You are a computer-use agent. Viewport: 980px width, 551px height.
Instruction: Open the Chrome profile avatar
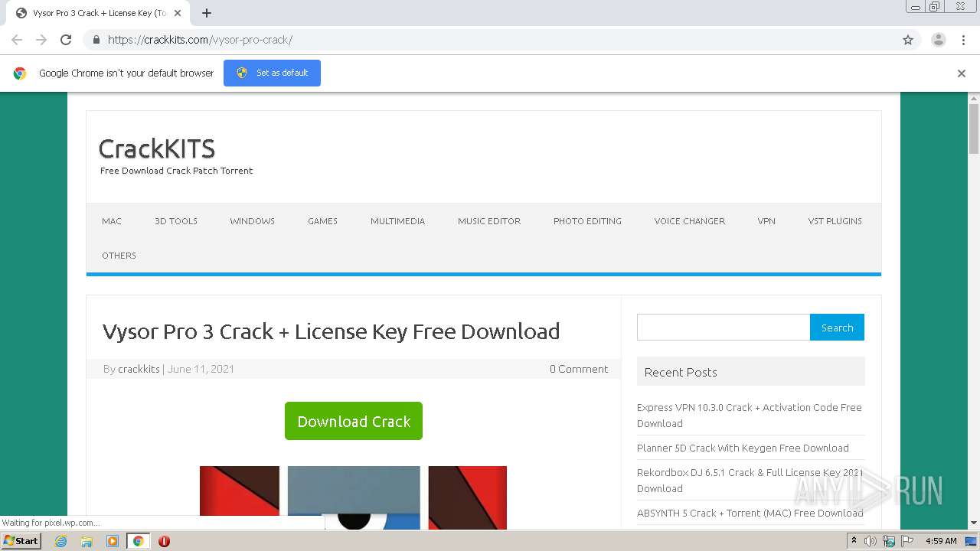938,40
